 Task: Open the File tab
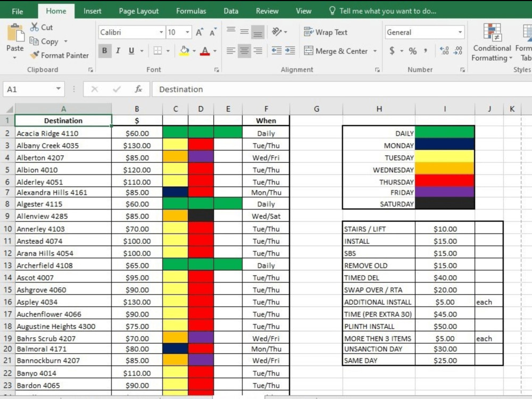[x=18, y=11]
